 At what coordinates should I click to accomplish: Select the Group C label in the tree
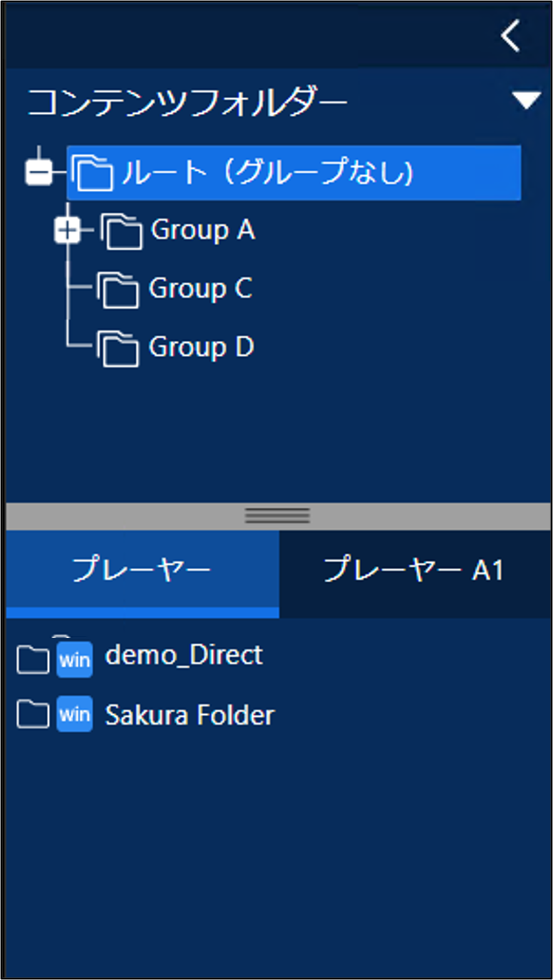[200, 289]
